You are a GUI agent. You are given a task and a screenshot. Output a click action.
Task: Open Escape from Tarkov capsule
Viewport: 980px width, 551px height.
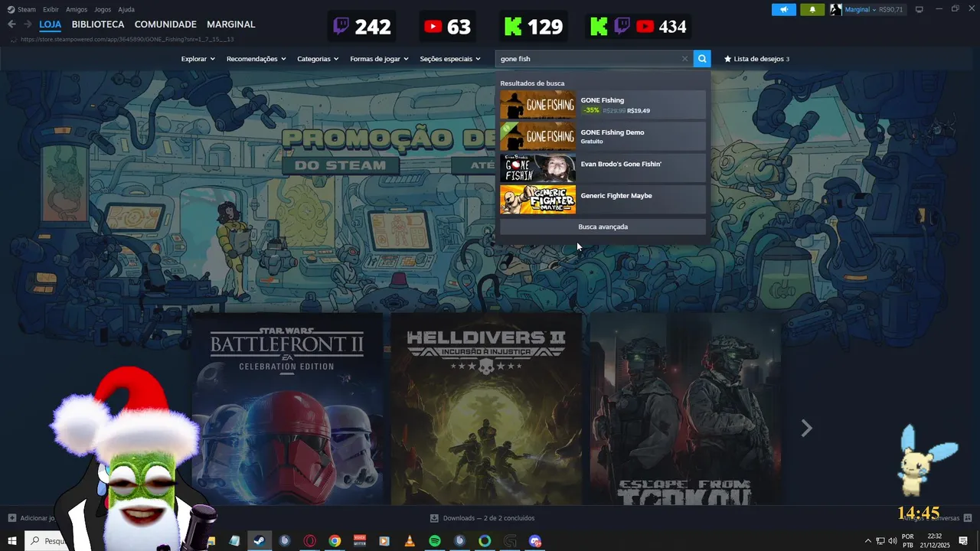[685, 409]
